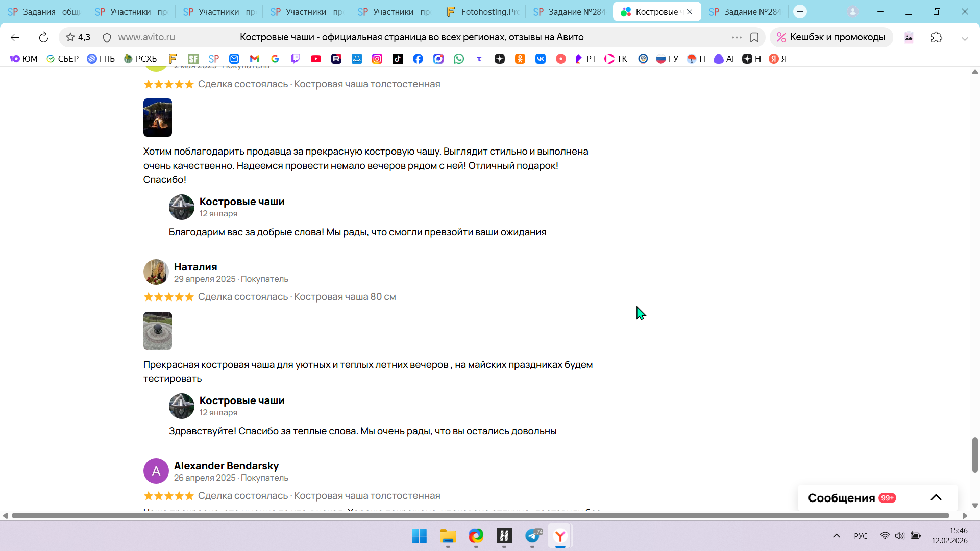Click the bookmark page icon in address bar
Screen dimensions: 980x551
(754, 37)
